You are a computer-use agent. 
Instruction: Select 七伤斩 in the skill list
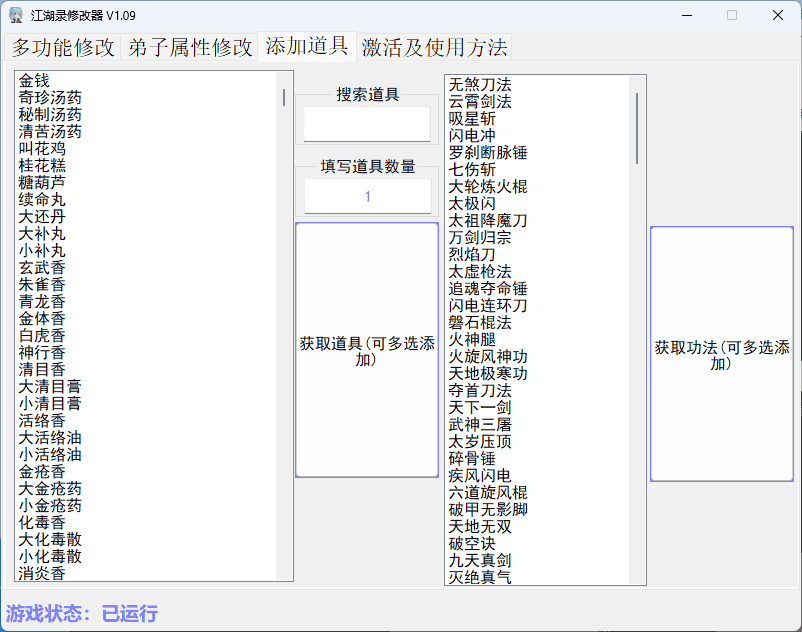pyautogui.click(x=472, y=169)
